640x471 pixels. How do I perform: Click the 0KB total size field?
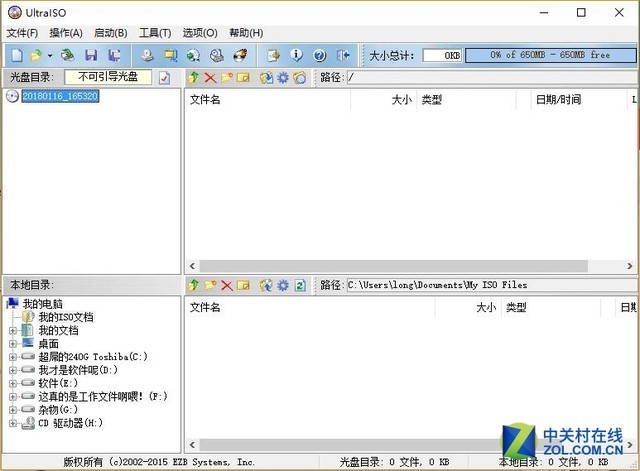click(x=442, y=55)
